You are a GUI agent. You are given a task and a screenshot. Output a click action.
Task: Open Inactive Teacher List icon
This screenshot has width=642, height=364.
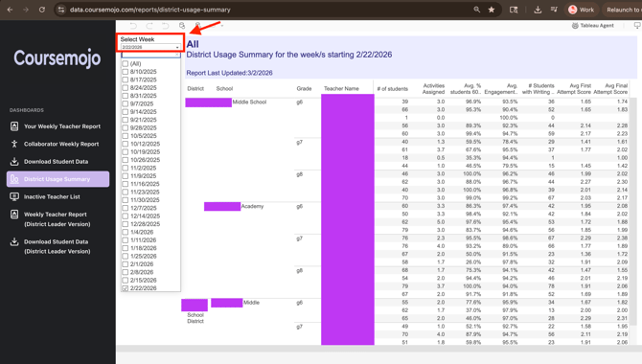[14, 196]
